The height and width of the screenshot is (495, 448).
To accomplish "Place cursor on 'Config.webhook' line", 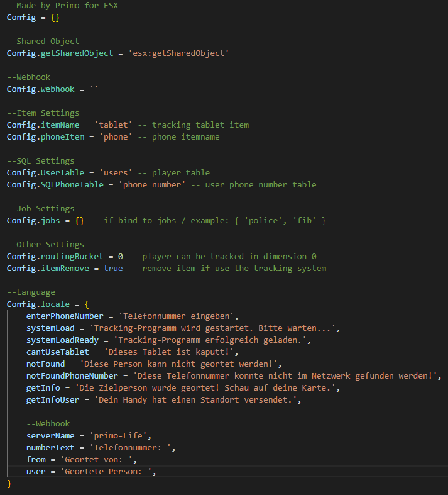I will tap(52, 89).
